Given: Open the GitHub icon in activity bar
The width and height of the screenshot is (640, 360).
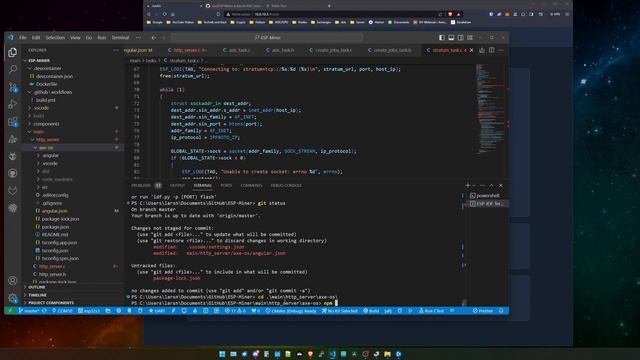Looking at the screenshot, I should click(13, 173).
